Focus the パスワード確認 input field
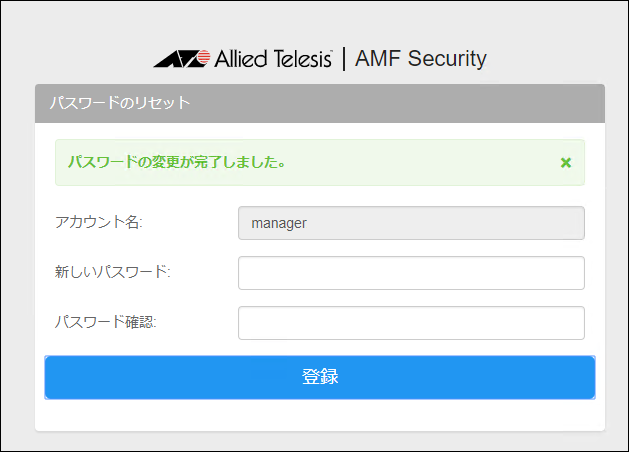This screenshot has height=452, width=629. 411,323
